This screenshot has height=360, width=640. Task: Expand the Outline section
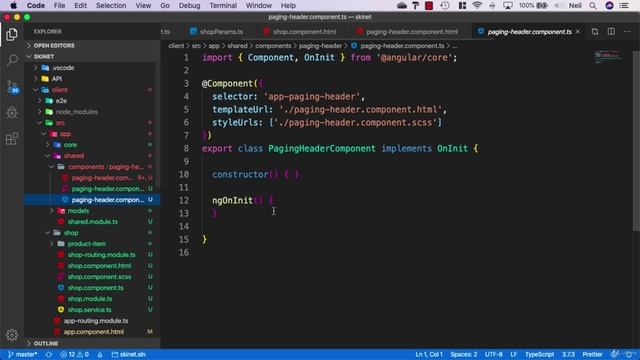(92, 343)
